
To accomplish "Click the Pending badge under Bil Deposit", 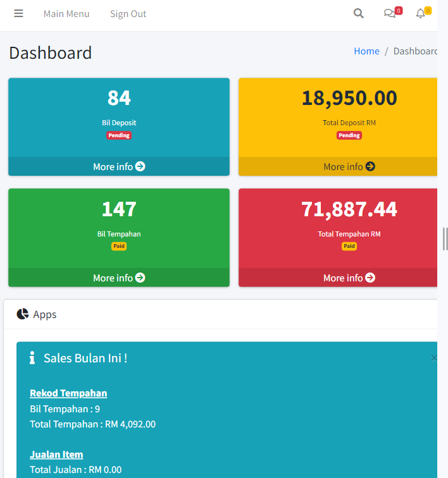I will pos(119,135).
